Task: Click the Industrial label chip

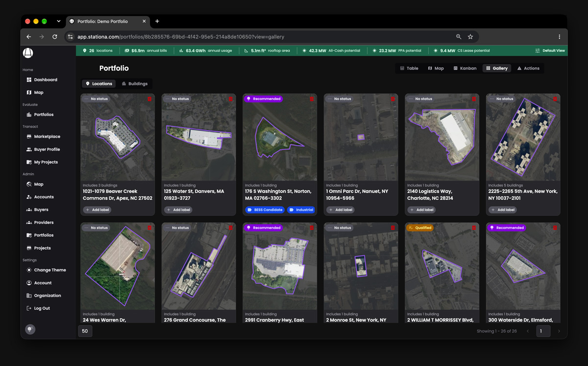Action: [x=301, y=210]
